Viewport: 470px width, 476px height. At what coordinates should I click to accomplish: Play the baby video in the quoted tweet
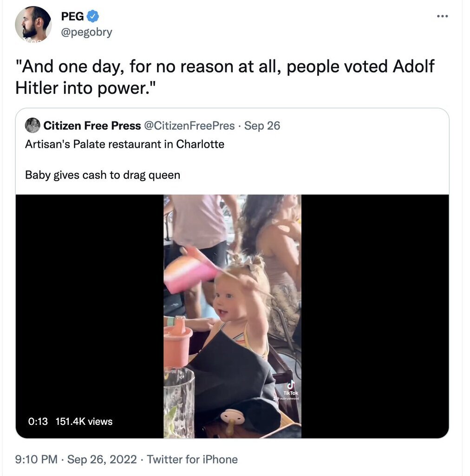[x=232, y=316]
